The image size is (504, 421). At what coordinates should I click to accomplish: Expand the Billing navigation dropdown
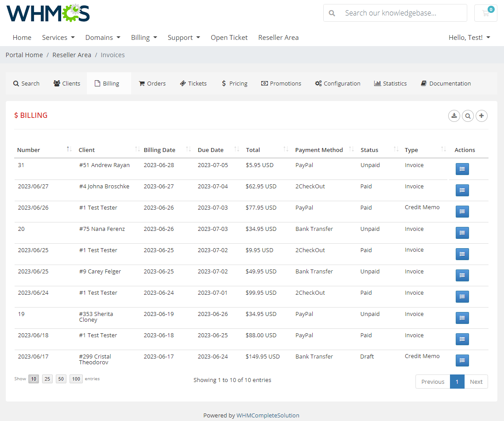click(144, 38)
